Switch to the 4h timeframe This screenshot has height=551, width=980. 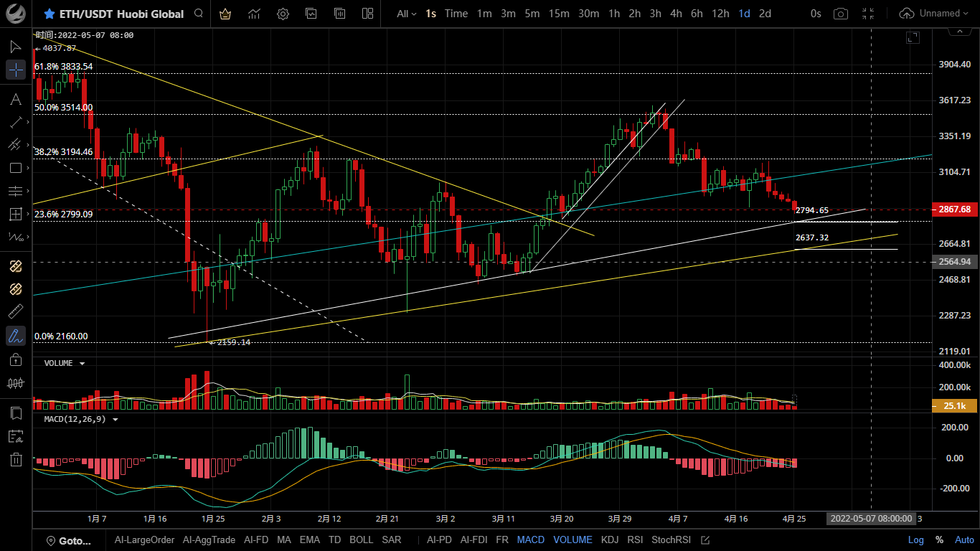676,14
